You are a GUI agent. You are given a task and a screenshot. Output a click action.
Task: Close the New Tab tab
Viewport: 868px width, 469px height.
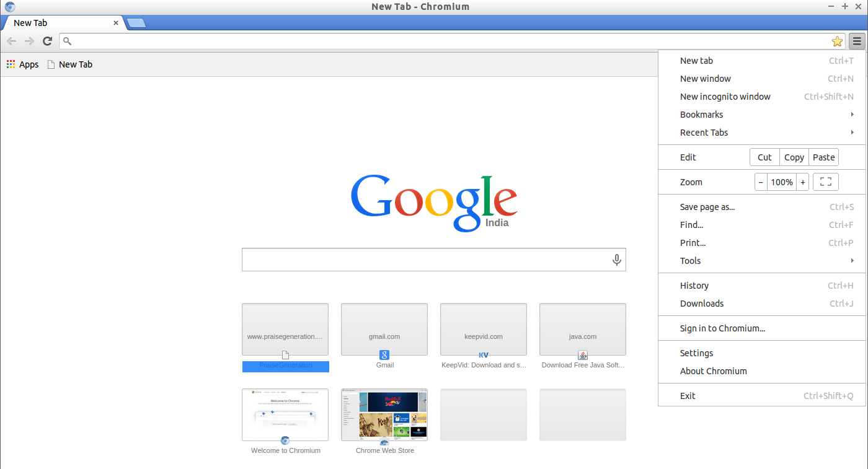(x=116, y=23)
